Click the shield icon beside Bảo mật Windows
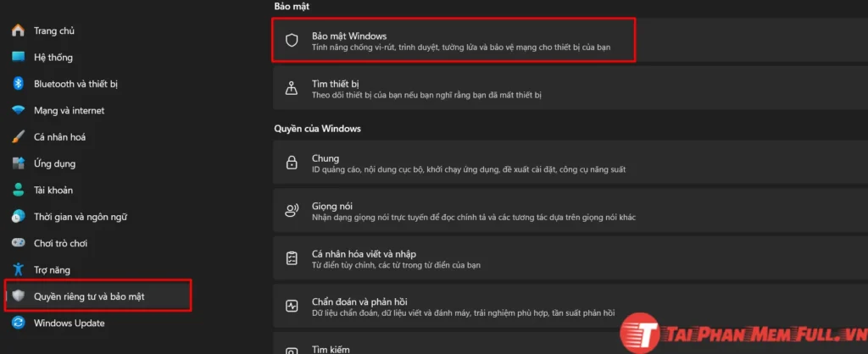This screenshot has height=354, width=868. [292, 41]
